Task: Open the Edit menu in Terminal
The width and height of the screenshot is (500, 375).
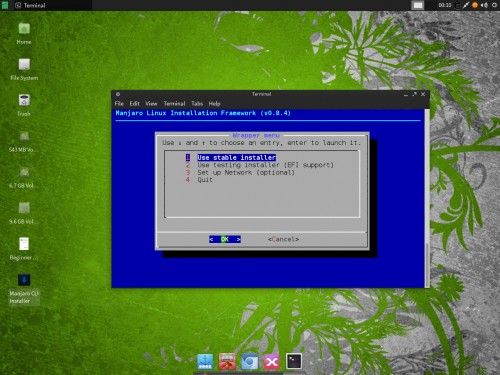Action: coord(134,104)
